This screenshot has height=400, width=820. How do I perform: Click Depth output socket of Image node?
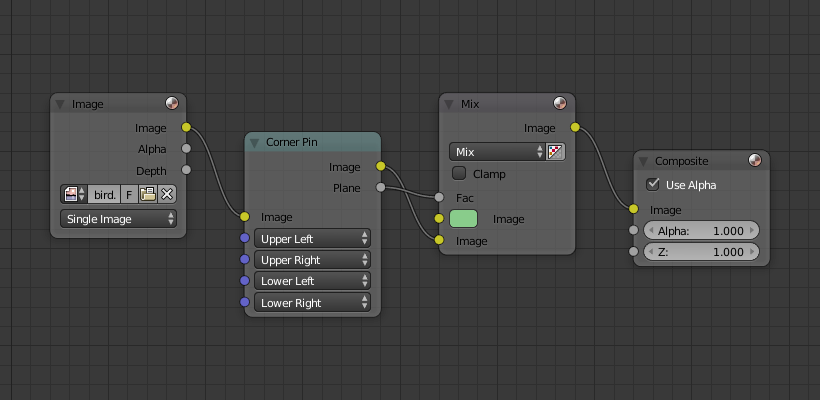tap(186, 170)
